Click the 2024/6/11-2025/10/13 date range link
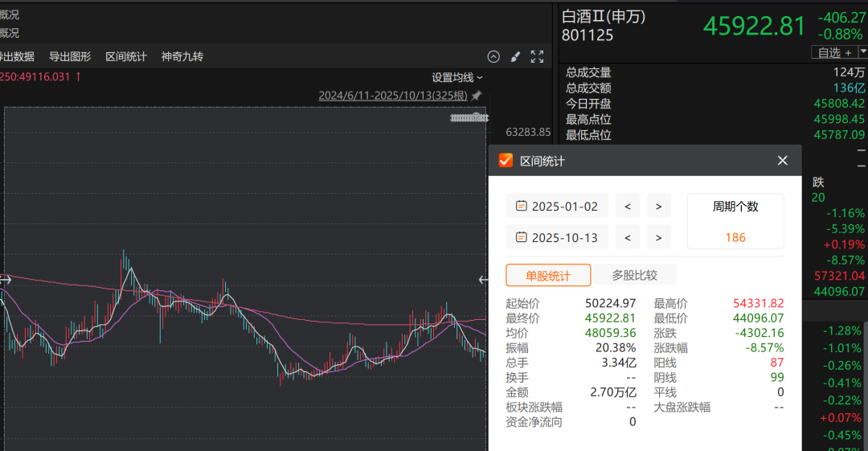868x451 pixels. [x=392, y=96]
